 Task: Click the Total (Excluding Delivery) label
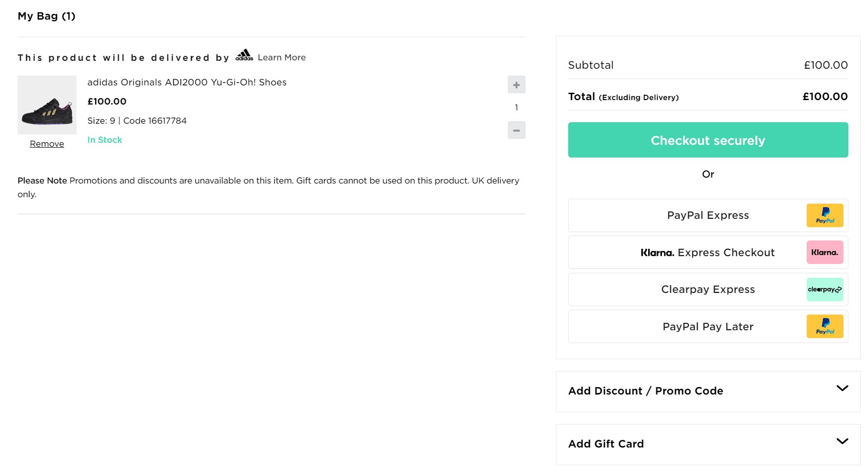(x=624, y=97)
